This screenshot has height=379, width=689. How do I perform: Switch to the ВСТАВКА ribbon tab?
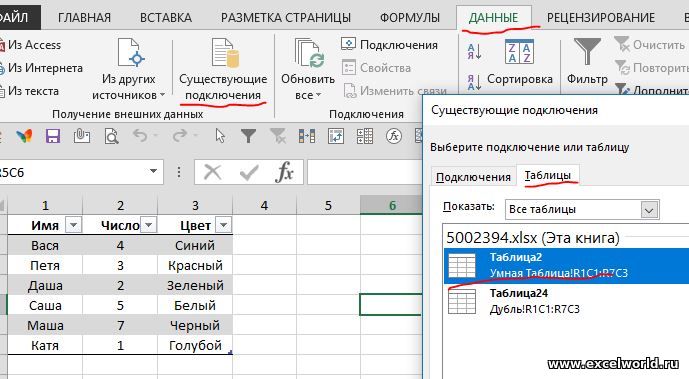[x=166, y=18]
